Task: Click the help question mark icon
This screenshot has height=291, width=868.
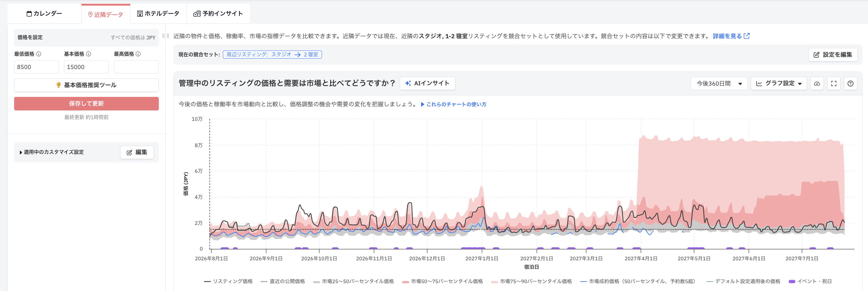Action: 850,83
